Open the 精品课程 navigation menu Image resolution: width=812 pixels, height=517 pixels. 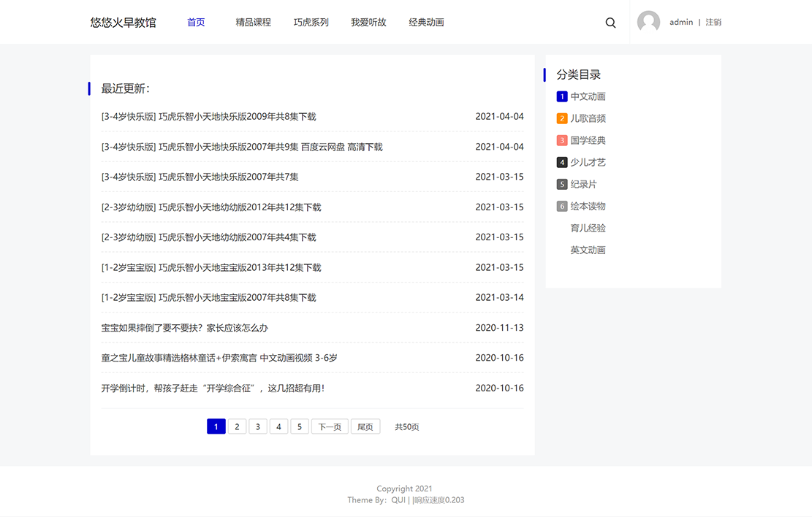coord(253,23)
